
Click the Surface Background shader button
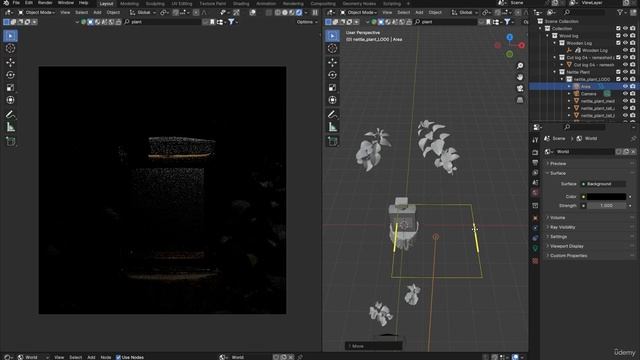point(603,184)
